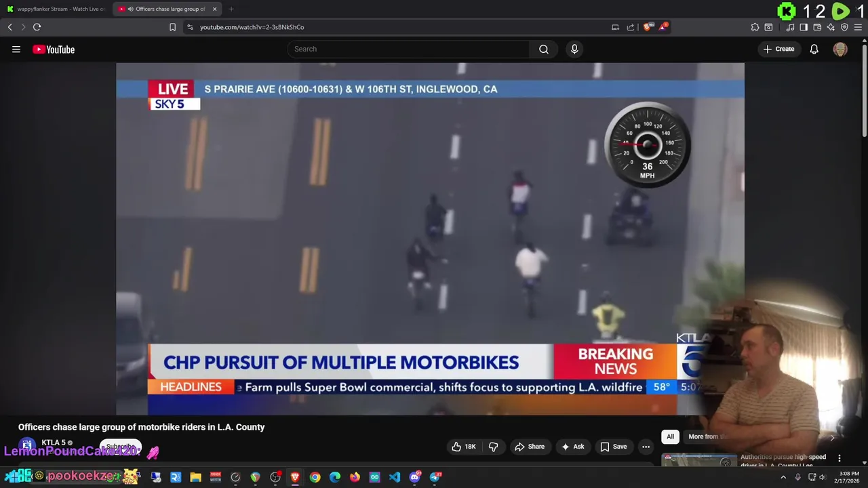Screen dimensions: 868x488
Task: Click the share page icon in address bar
Action: 631,27
